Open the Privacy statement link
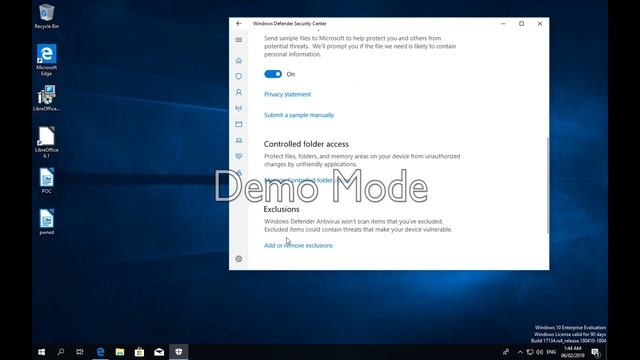This screenshot has height=360, width=640. (x=287, y=94)
